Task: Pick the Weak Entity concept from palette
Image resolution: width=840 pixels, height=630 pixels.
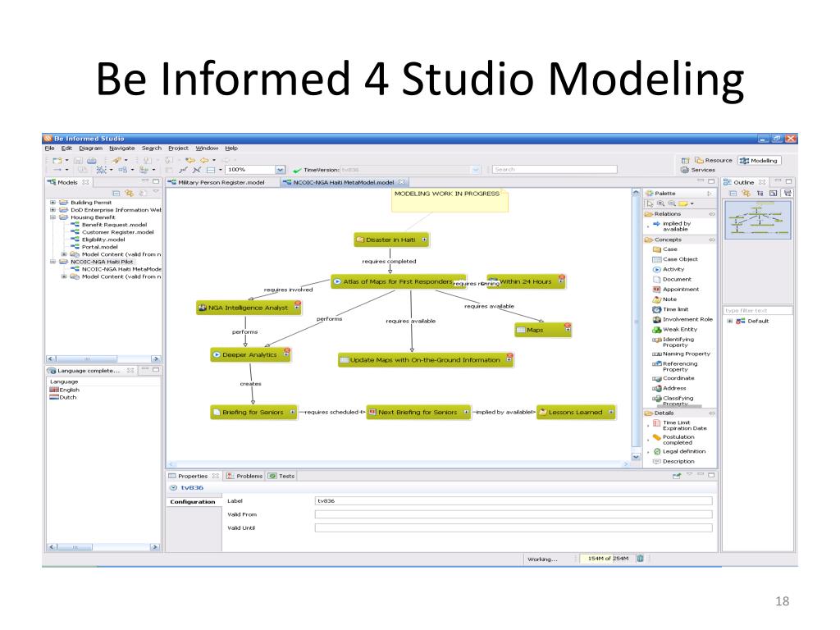Action: pos(675,330)
